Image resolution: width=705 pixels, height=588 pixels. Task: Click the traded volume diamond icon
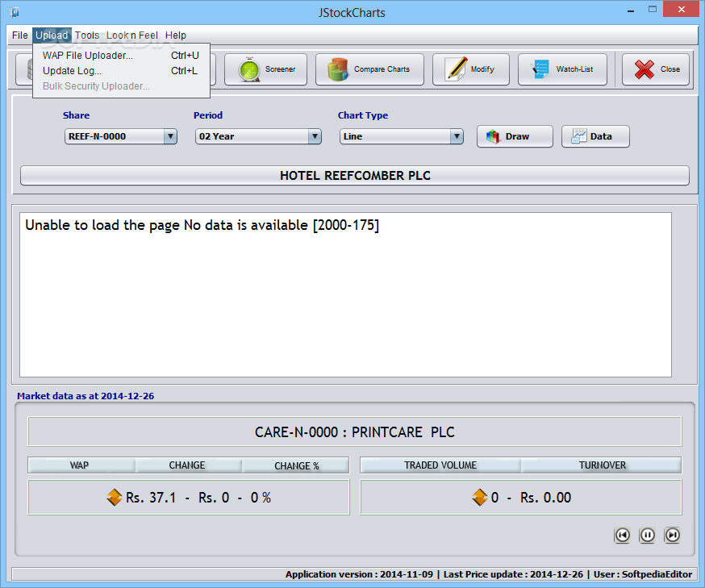pos(480,497)
